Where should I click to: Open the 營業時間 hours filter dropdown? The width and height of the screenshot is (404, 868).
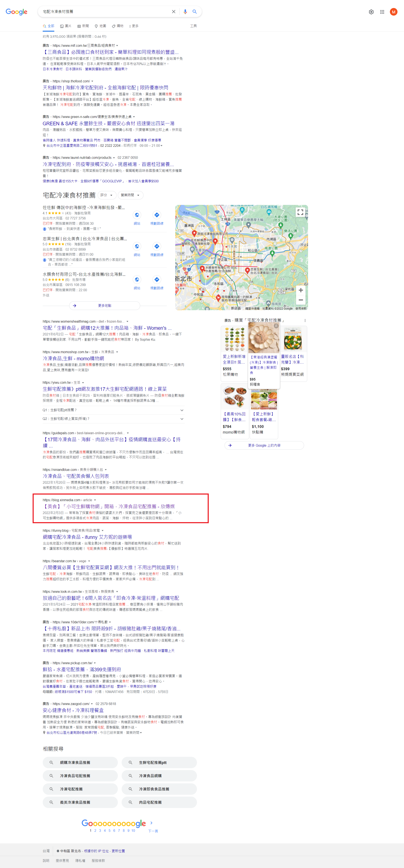click(x=130, y=195)
